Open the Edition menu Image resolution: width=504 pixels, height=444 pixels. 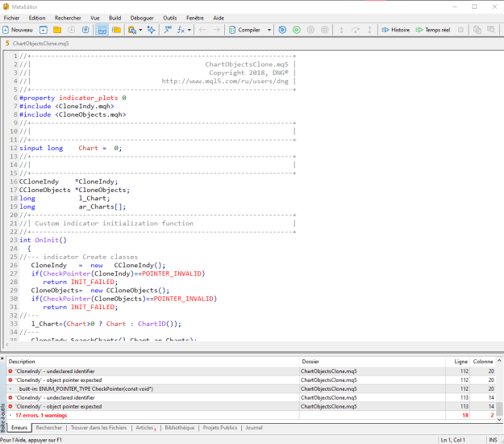tap(37, 18)
